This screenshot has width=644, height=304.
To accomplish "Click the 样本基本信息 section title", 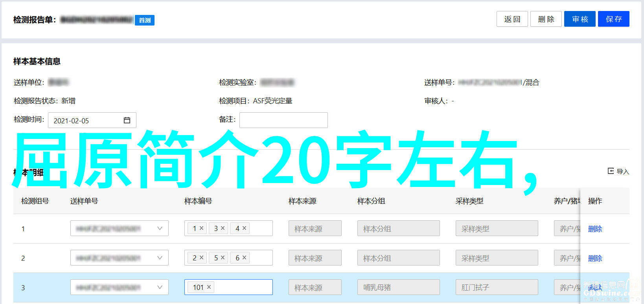I will [x=37, y=61].
